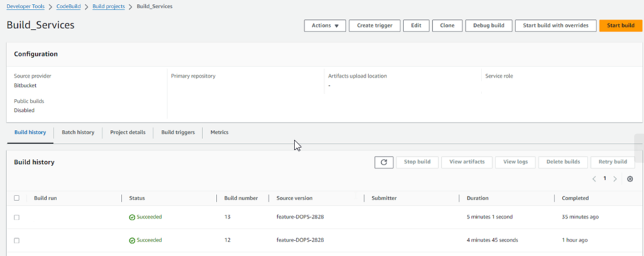Viewport: 644px width, 256px height.
Task: Sort by Completed column header
Action: tap(575, 198)
